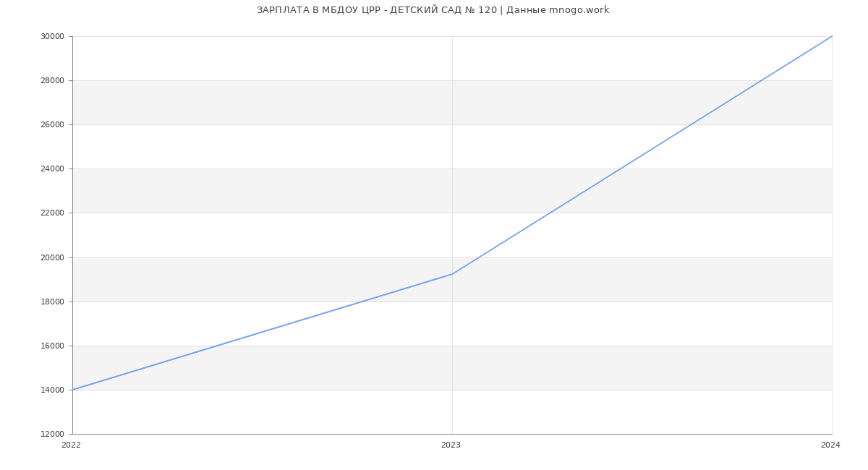Click the 2022 x-axis label
The width and height of the screenshot is (868, 470).
click(71, 445)
